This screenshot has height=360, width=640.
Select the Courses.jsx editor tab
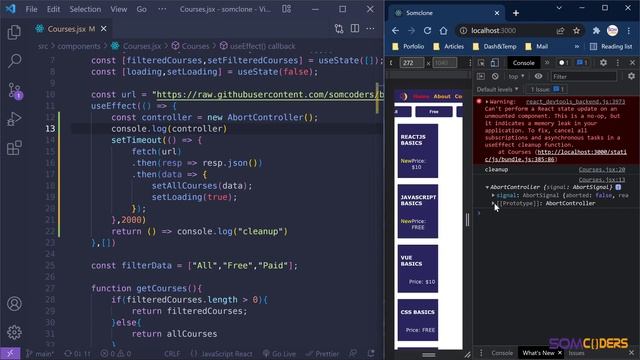(71, 29)
